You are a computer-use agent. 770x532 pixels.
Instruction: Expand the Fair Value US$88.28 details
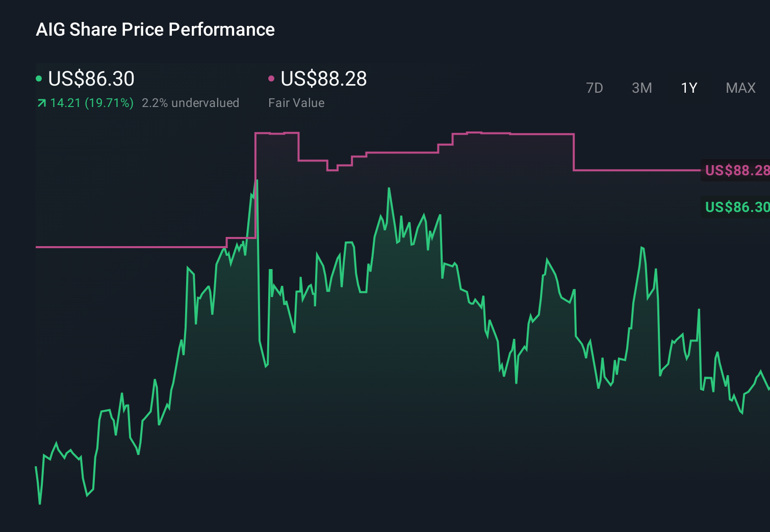[324, 79]
